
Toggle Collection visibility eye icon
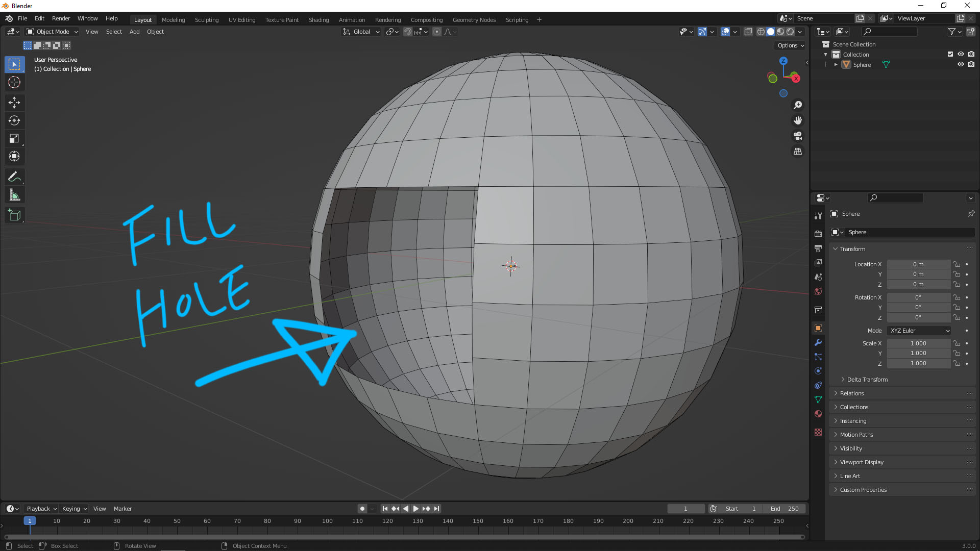click(x=960, y=55)
